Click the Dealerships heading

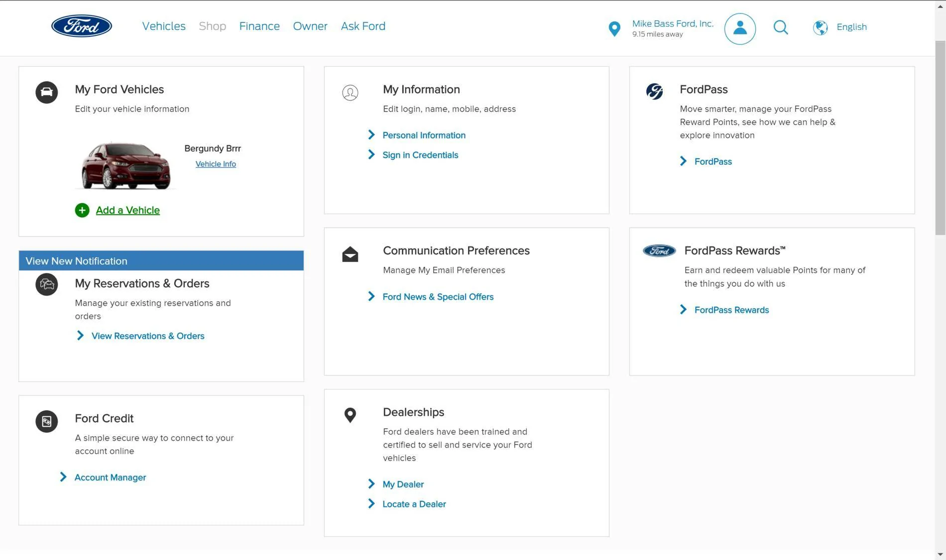413,413
